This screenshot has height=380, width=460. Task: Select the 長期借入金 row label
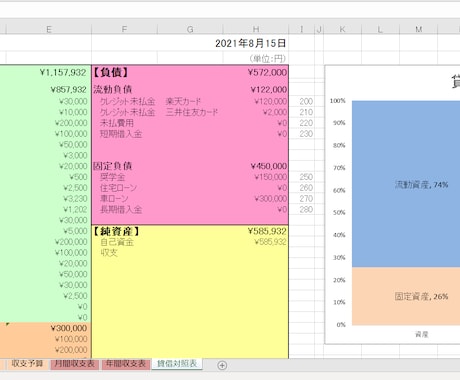pos(121,209)
